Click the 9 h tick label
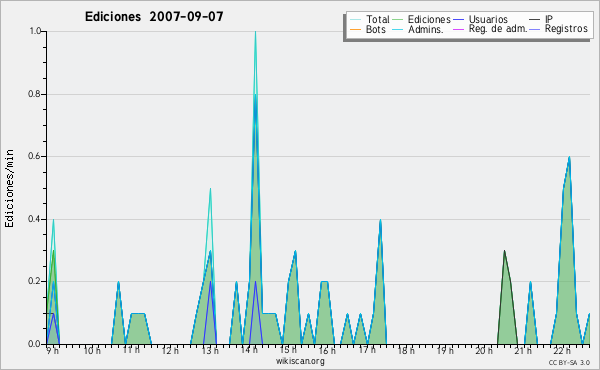 coord(53,350)
